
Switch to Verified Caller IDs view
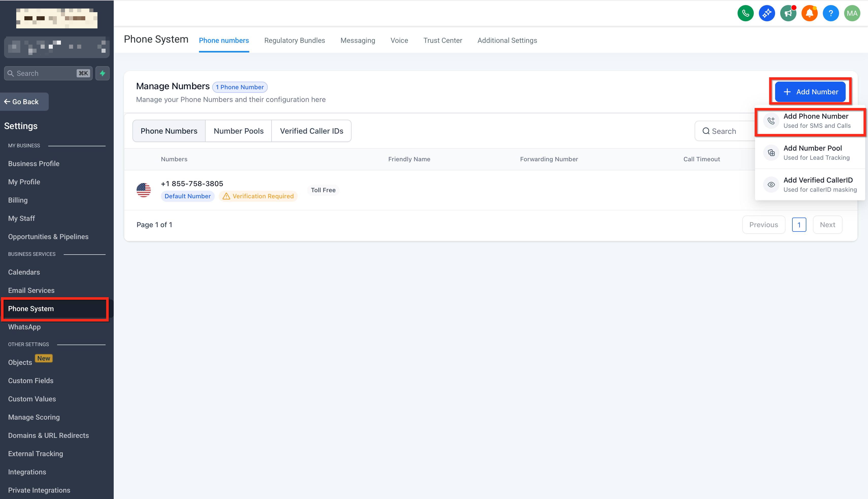coord(311,131)
